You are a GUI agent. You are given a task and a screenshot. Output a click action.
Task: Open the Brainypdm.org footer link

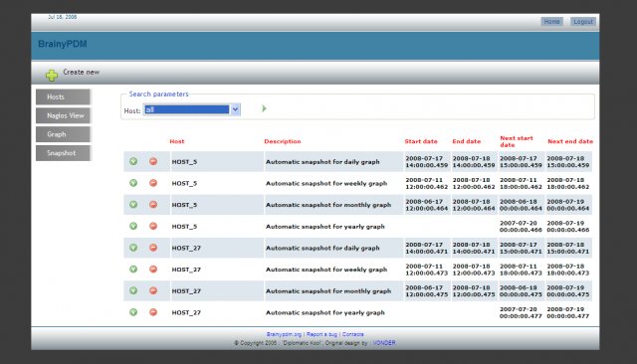coord(284,334)
